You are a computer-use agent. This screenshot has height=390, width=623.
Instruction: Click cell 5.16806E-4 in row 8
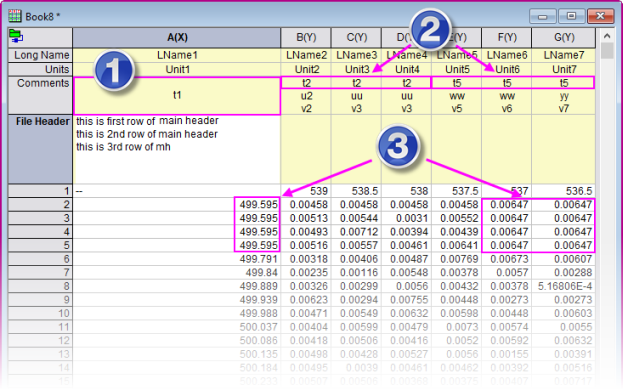click(x=563, y=286)
